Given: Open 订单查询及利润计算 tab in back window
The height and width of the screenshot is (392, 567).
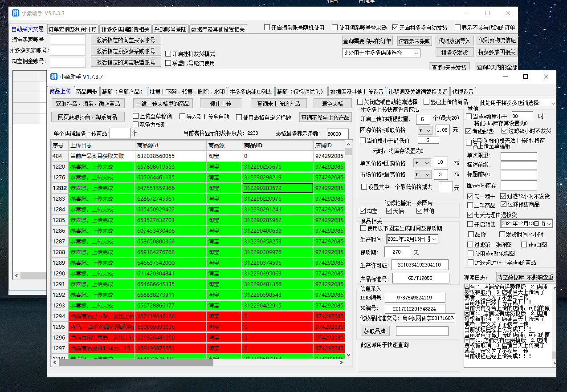Looking at the screenshot, I should point(73,29).
